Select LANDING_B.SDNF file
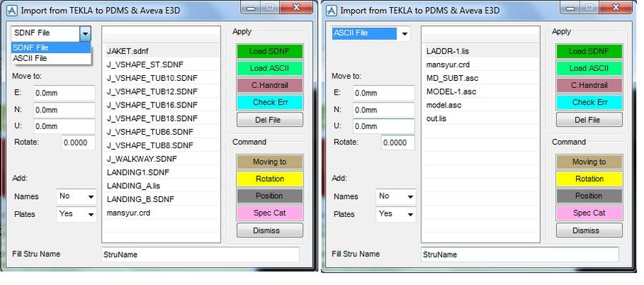This screenshot has width=644, height=285. [x=162, y=200]
